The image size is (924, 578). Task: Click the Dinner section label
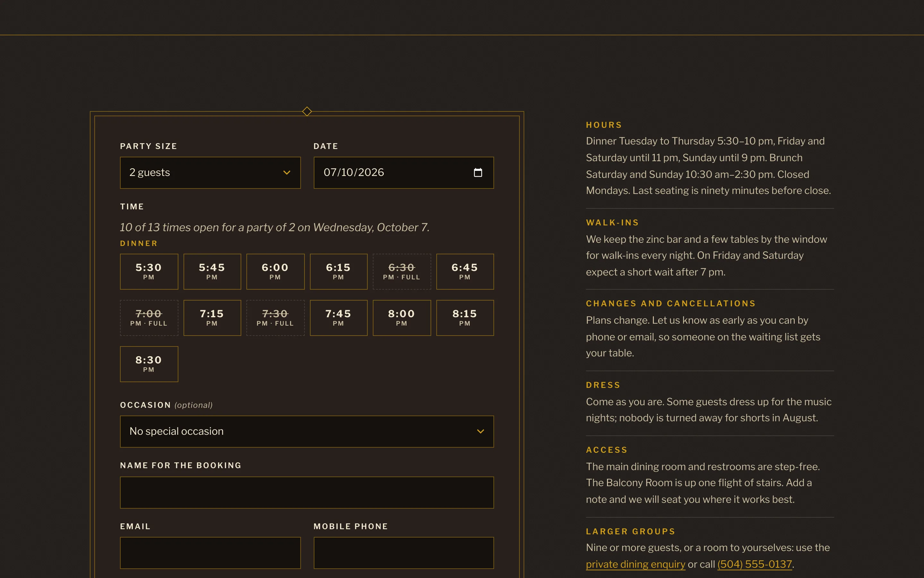tap(139, 243)
